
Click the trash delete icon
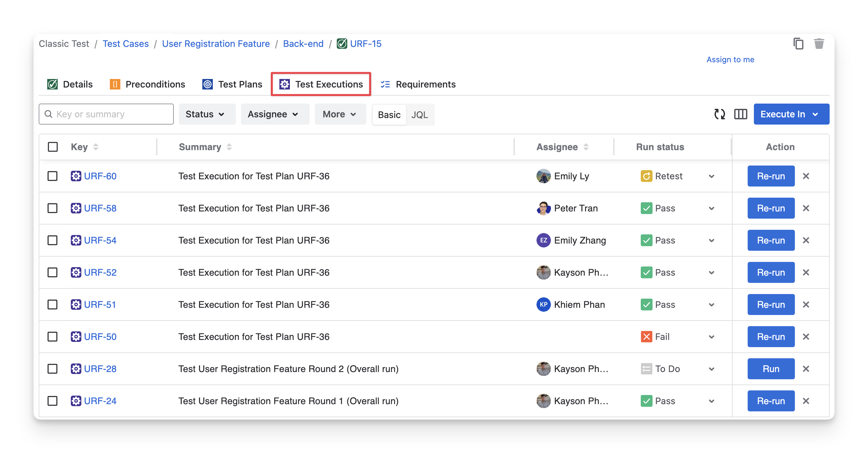click(819, 44)
